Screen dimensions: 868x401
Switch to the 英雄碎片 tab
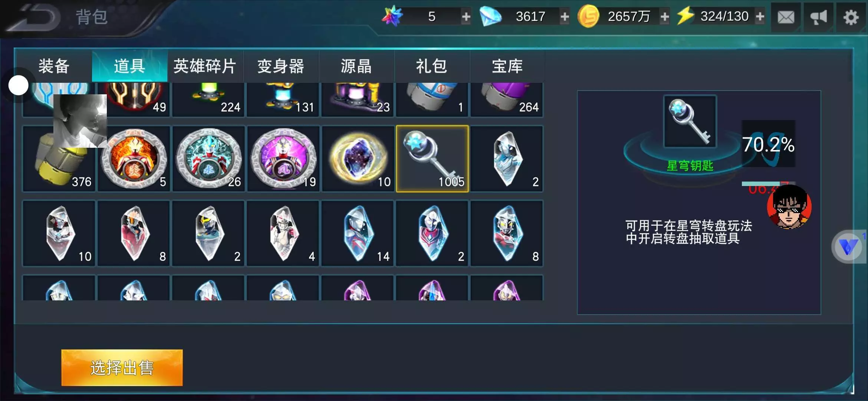pos(205,66)
